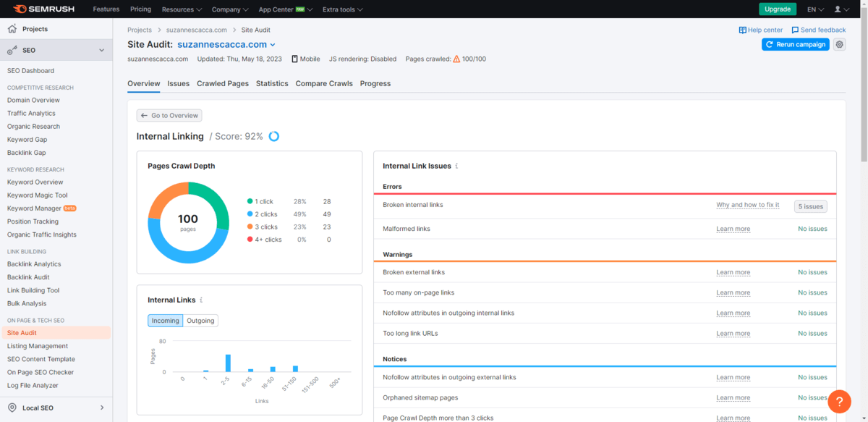This screenshot has width=868, height=422.
Task: Open the Pricing menu item
Action: pyautogui.click(x=140, y=9)
